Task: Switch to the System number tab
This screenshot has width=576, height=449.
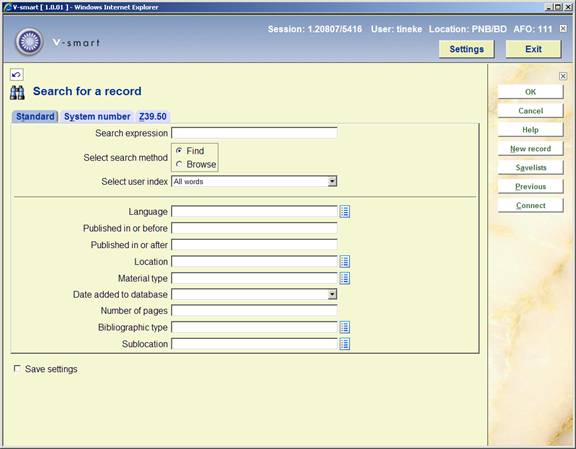Action: 97,116
